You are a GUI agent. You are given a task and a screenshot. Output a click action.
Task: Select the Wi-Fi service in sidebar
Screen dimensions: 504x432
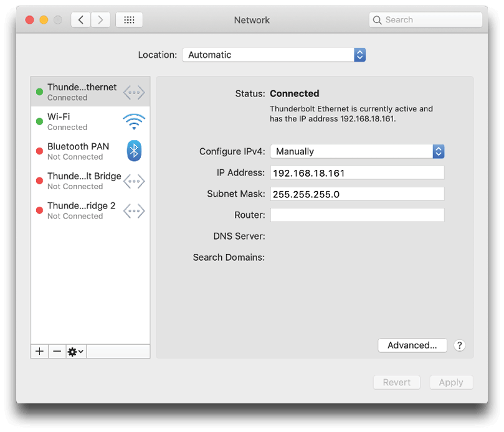[90, 122]
